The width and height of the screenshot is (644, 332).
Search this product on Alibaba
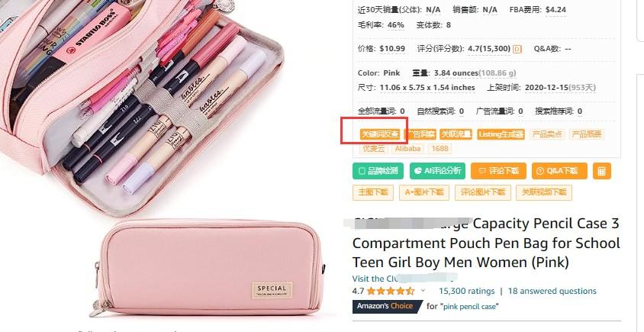pos(407,148)
